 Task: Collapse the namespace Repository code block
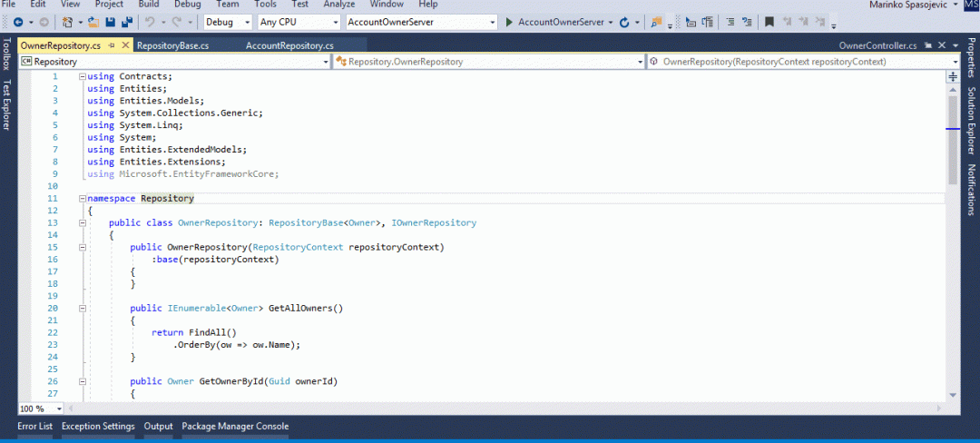point(82,198)
